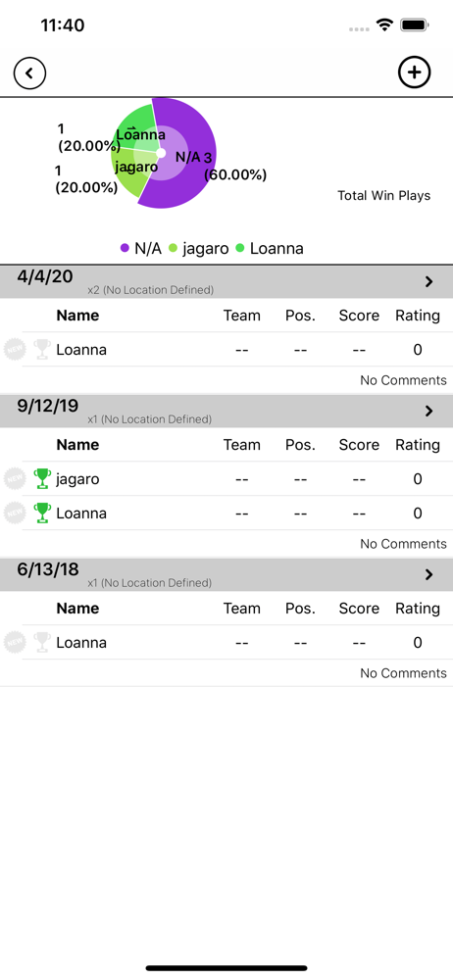Select the Loanna legend entry
Image resolution: width=453 pixels, height=980 pixels.
tap(270, 248)
